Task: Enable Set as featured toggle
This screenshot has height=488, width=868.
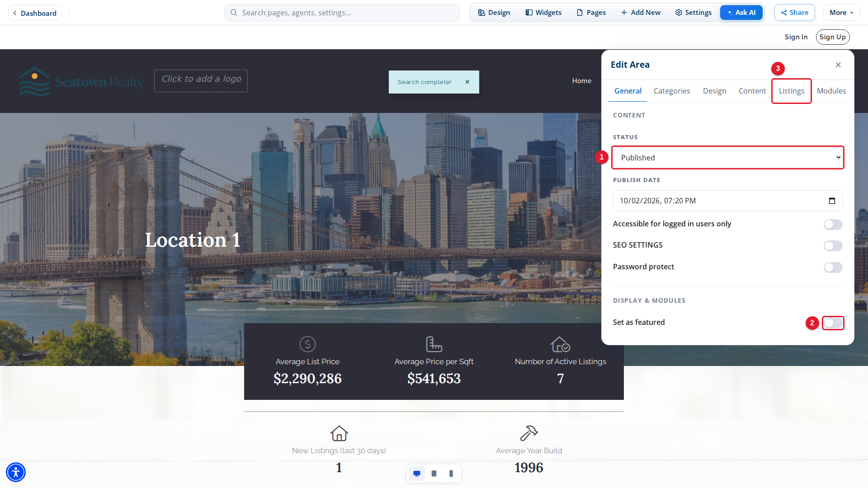Action: click(x=833, y=323)
